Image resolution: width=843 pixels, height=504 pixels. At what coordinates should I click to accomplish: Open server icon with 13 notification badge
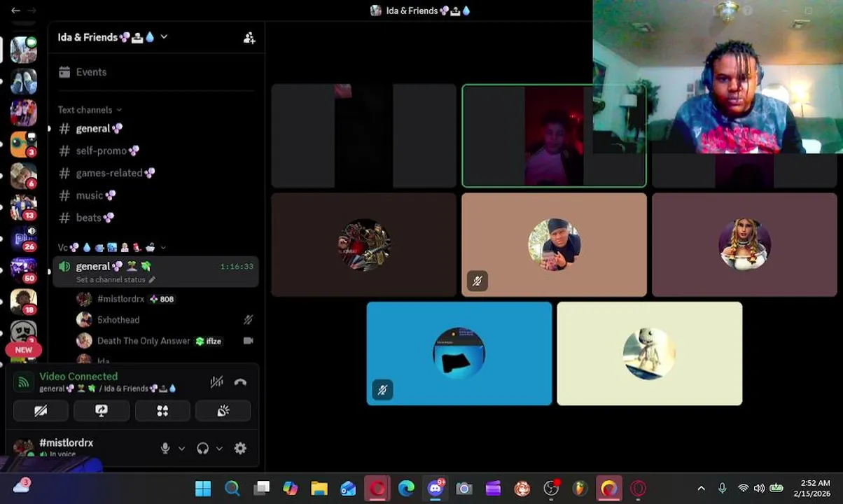coord(23,207)
